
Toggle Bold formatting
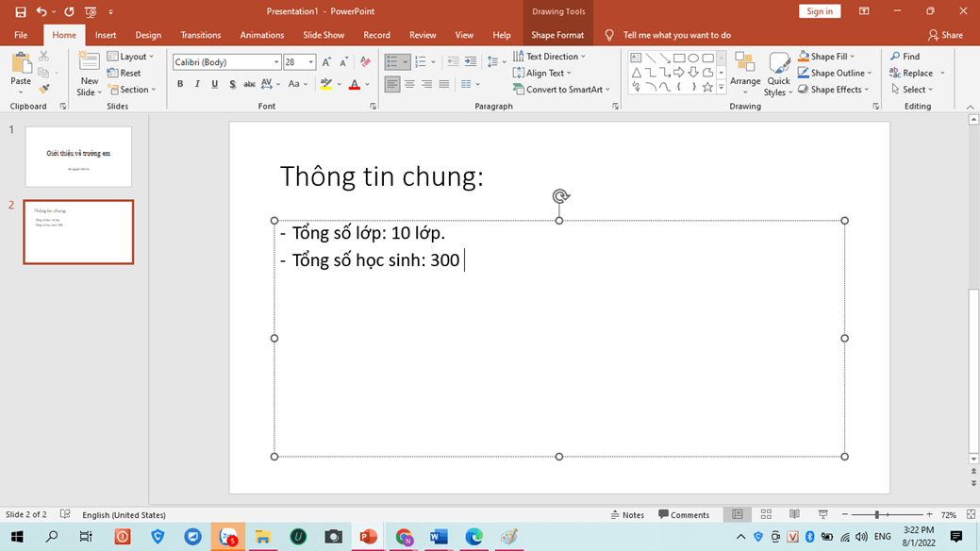(180, 84)
